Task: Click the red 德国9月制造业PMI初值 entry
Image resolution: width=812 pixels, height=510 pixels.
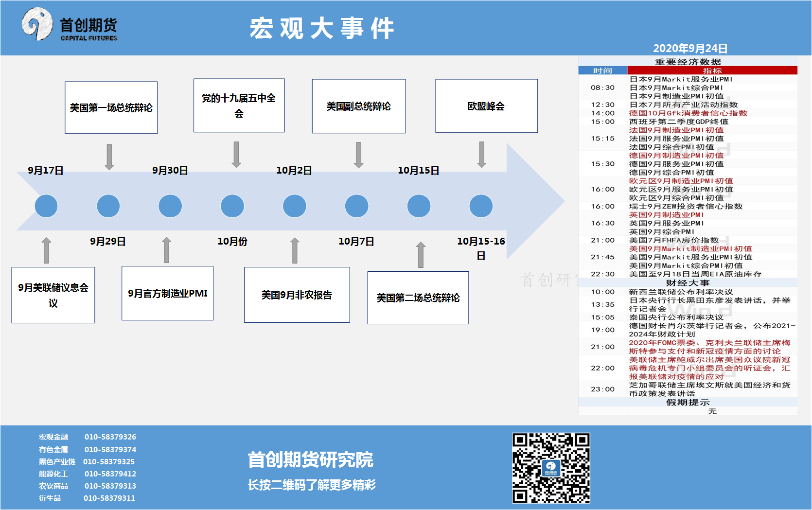Action: click(x=676, y=156)
